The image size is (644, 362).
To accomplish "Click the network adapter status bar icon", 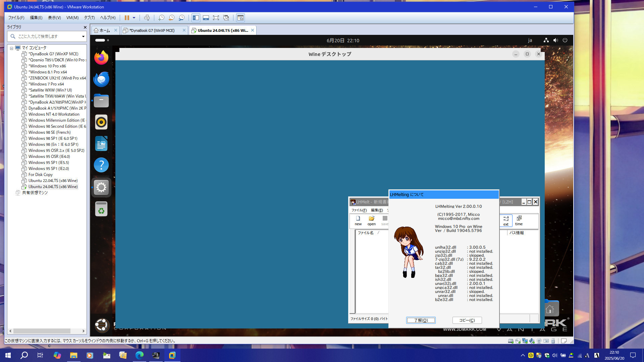I will 525,341.
